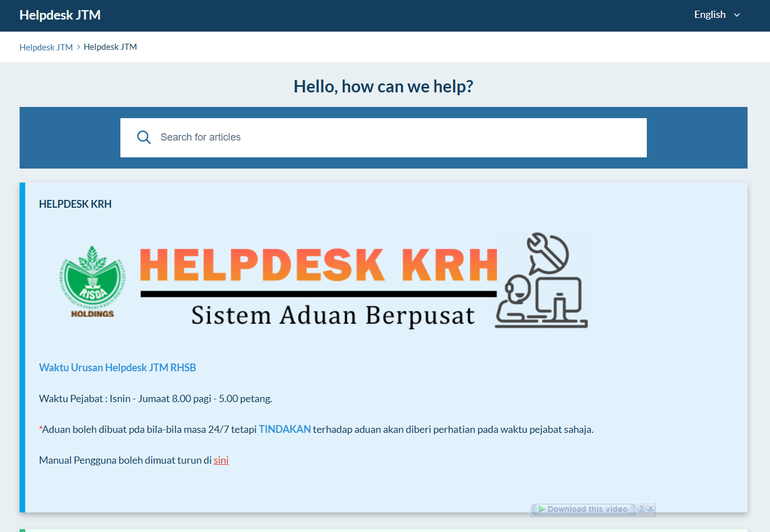
Task: Click the HELPDESK KRH heading text
Action: (75, 204)
